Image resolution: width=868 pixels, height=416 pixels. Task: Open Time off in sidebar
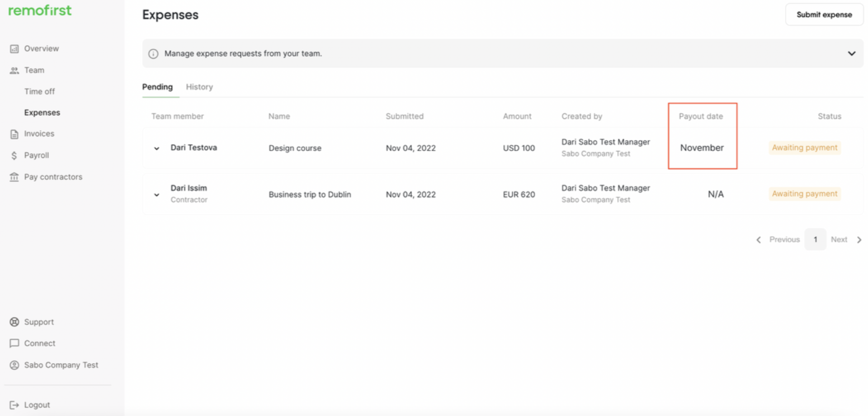click(39, 91)
